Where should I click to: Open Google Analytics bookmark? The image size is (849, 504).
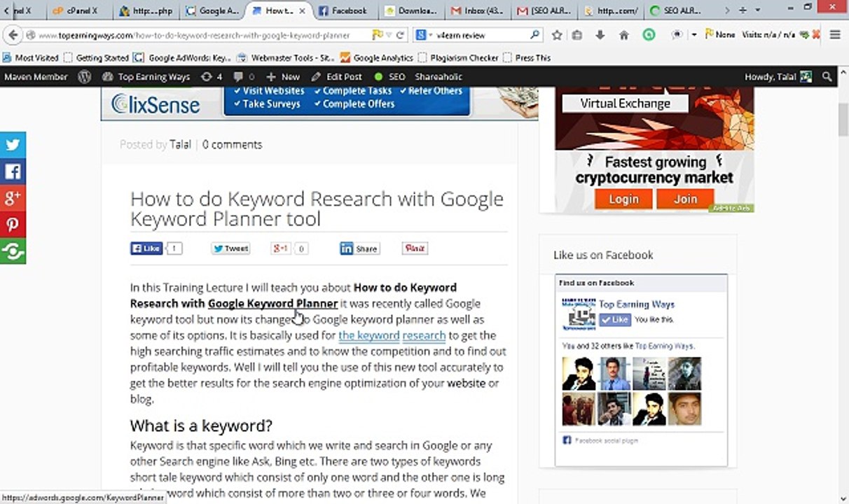(x=377, y=57)
